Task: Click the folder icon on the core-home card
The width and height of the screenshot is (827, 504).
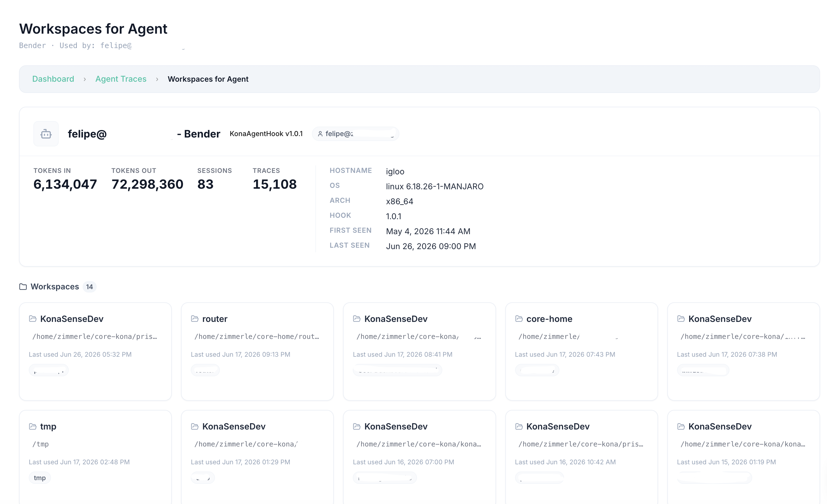Action: tap(519, 319)
